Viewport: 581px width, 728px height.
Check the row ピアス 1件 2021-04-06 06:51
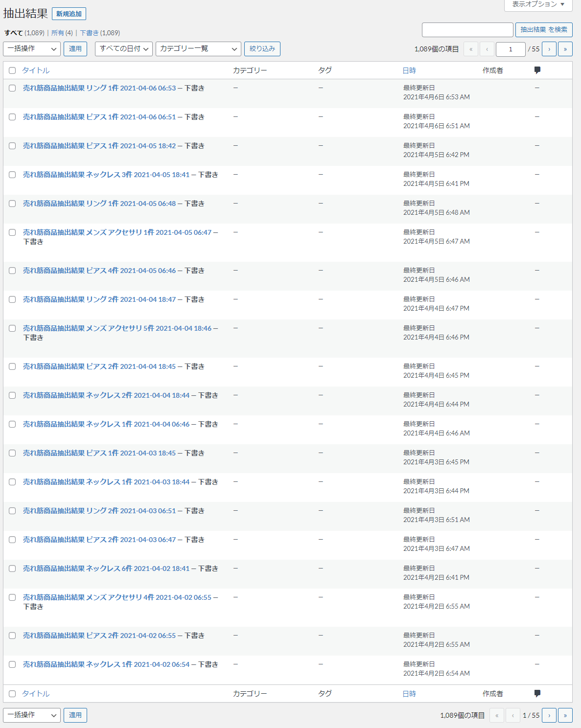point(12,117)
